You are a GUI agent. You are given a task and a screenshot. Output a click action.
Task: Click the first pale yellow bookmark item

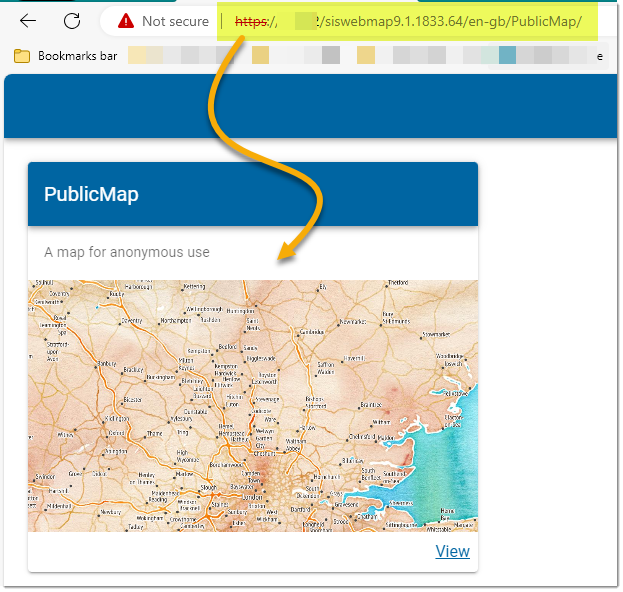coord(137,56)
